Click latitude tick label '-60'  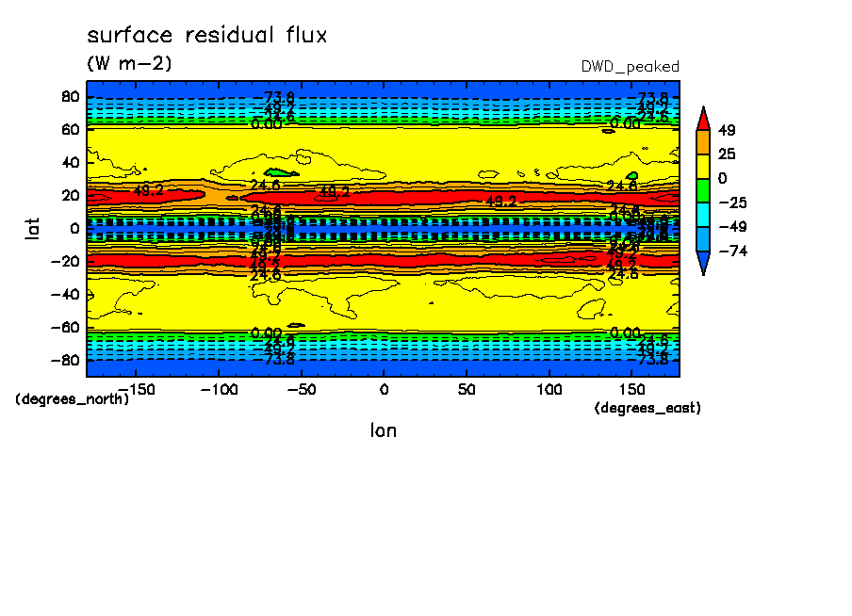[x=65, y=328]
